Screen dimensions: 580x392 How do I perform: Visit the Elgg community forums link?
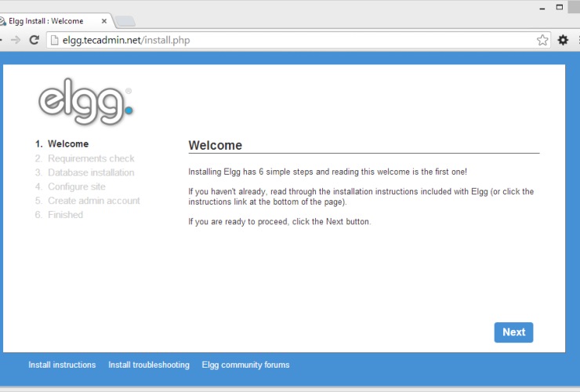[x=245, y=365]
